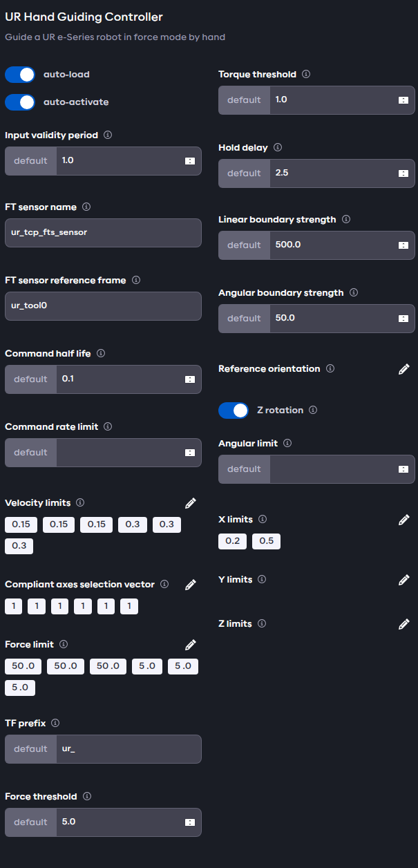Edit the X limits values

[404, 520]
